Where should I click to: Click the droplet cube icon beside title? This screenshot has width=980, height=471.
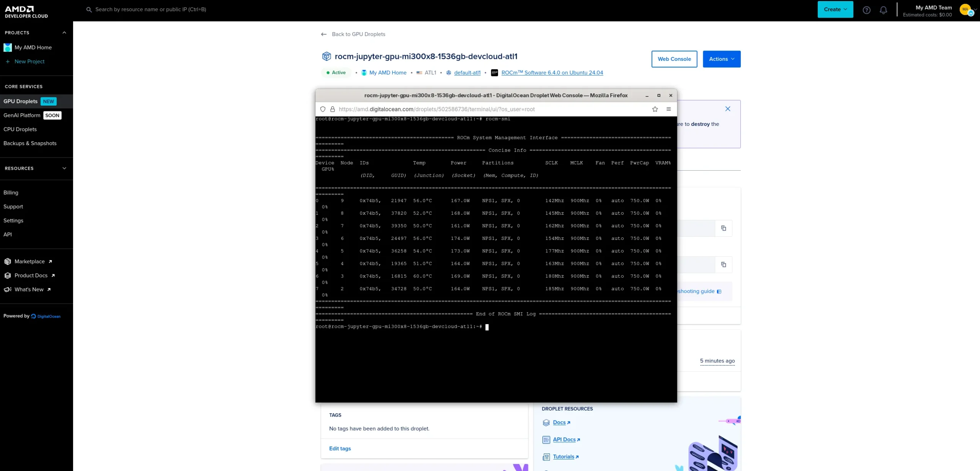click(326, 56)
